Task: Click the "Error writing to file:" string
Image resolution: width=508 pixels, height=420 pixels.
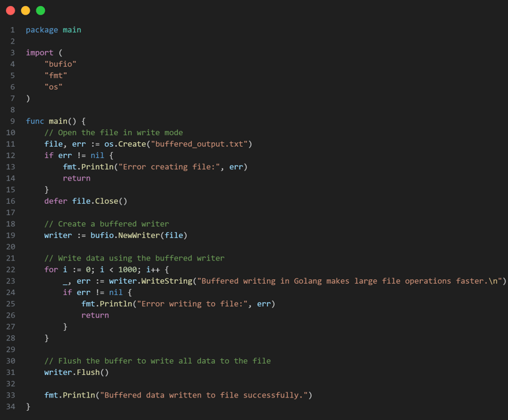Action: point(192,304)
